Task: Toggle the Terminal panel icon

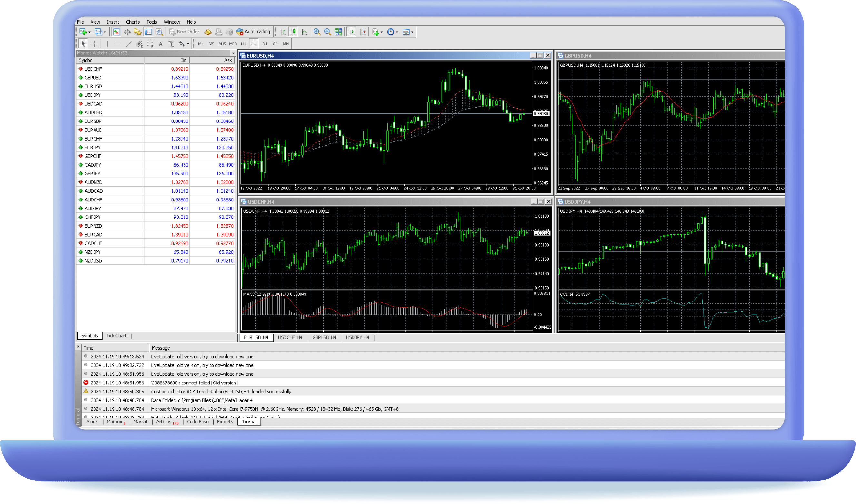Action: coord(148,32)
